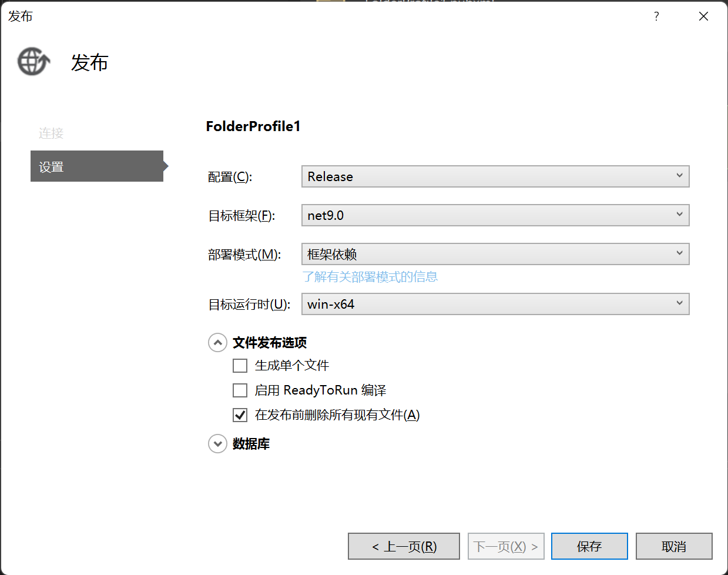Click the 数据库 section heading
Image resolution: width=728 pixels, height=575 pixels.
click(x=251, y=444)
